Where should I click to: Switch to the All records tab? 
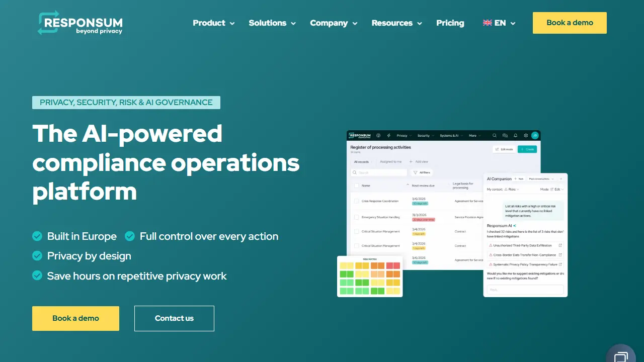(x=361, y=162)
